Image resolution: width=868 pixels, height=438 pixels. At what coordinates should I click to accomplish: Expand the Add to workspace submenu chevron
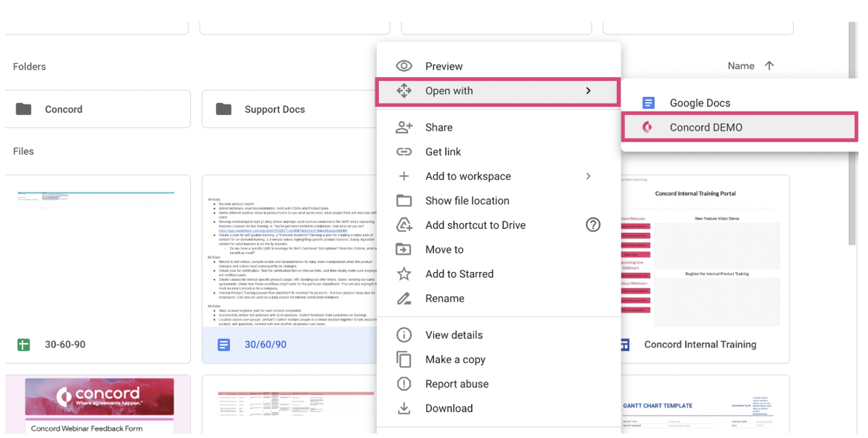[x=588, y=176]
